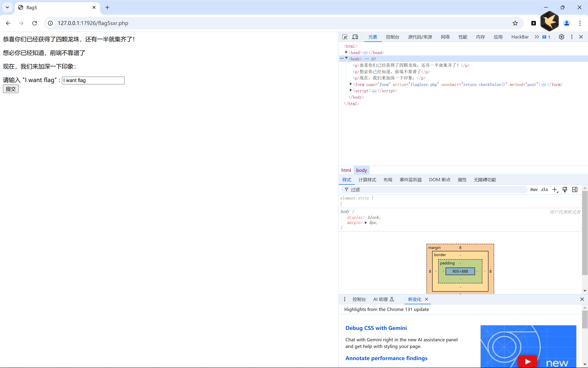The image size is (588, 368).
Task: Focus the 'I want flag' text input
Action: coord(93,81)
